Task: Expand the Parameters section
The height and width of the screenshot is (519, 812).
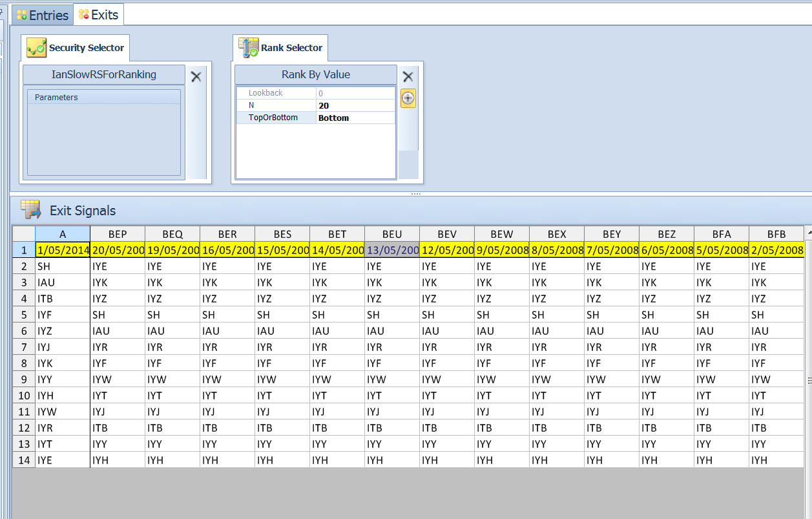Action: [x=103, y=98]
